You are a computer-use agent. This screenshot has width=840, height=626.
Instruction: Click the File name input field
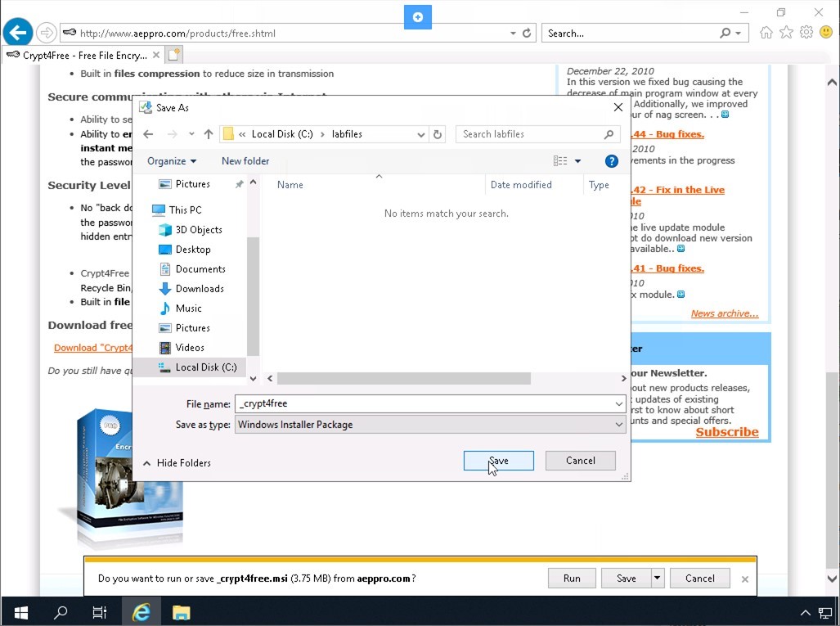tap(424, 403)
